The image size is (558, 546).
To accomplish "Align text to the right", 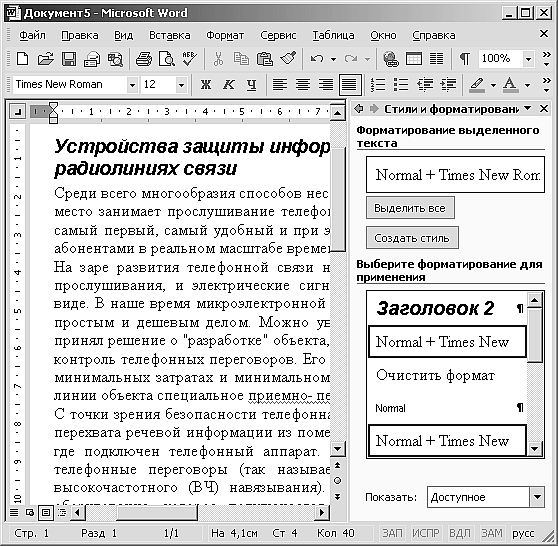I will point(326,85).
